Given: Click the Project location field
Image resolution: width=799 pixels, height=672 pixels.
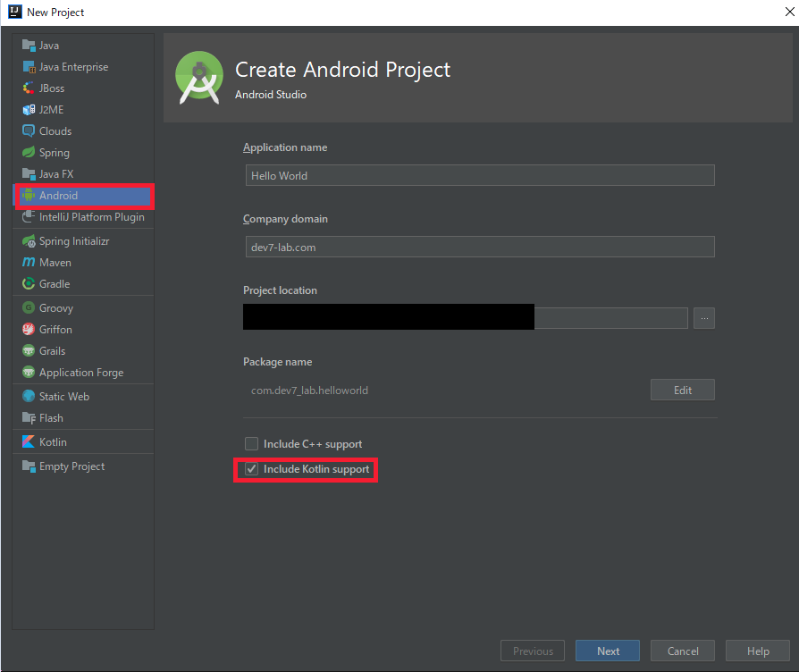Looking at the screenshot, I should tap(466, 318).
